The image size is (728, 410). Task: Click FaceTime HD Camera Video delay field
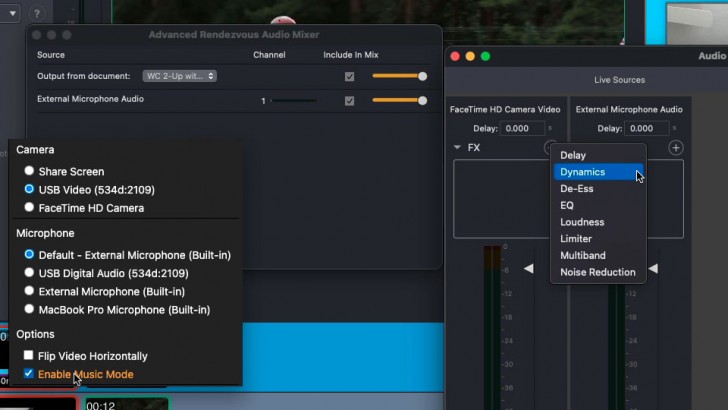tap(522, 128)
